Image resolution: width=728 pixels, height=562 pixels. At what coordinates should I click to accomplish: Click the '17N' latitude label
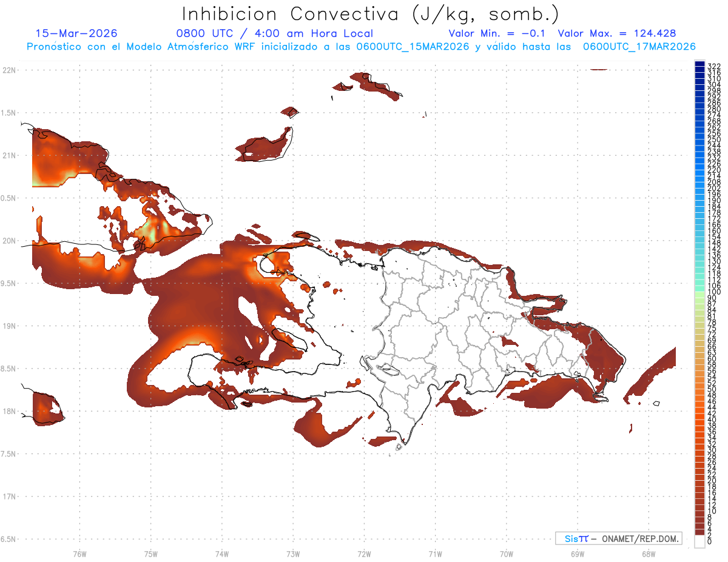pyautogui.click(x=9, y=497)
